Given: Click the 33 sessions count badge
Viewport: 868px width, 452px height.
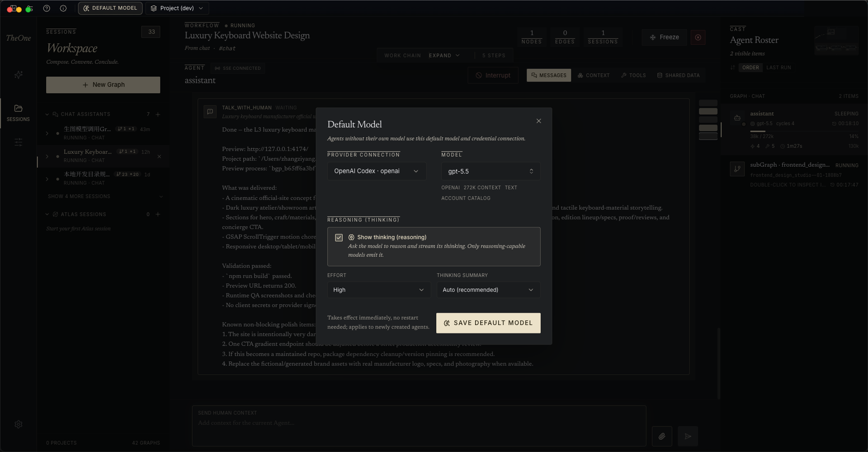Looking at the screenshot, I should [x=151, y=32].
